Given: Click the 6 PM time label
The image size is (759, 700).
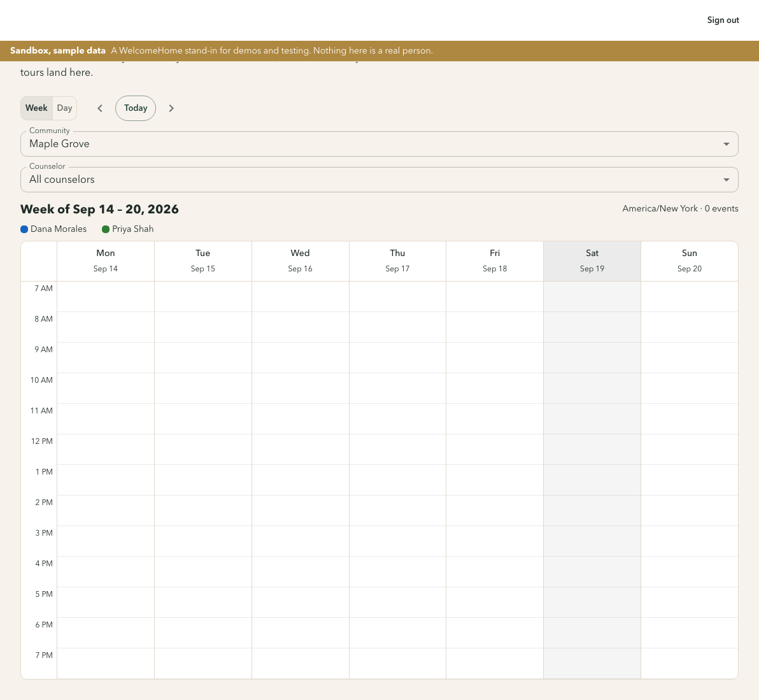Looking at the screenshot, I should pos(44,624).
